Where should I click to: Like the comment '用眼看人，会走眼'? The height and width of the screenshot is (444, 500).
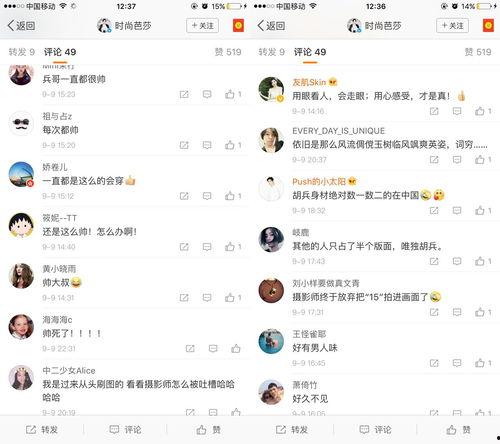click(x=483, y=111)
